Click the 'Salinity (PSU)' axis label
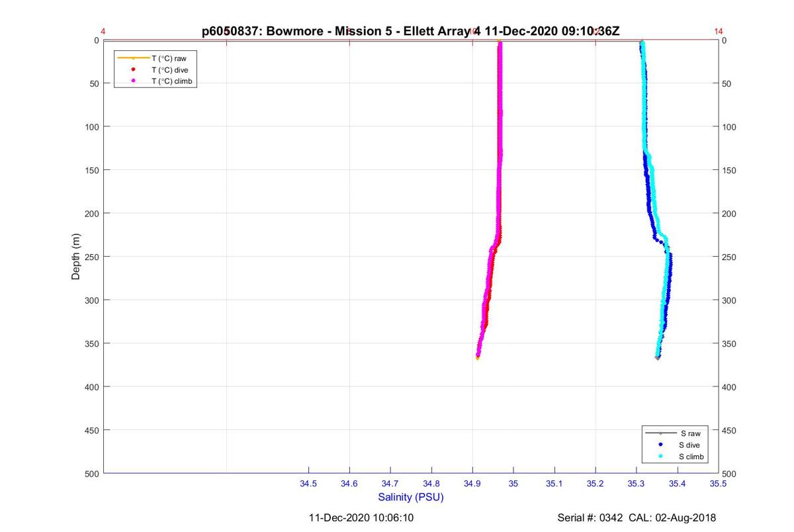 [411, 497]
